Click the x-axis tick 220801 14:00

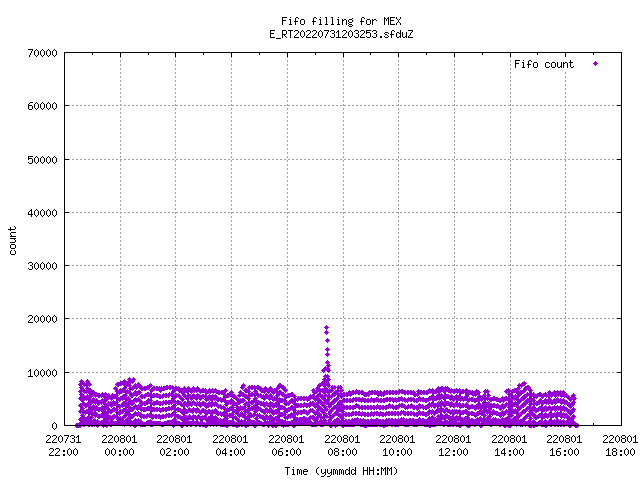[509, 446]
